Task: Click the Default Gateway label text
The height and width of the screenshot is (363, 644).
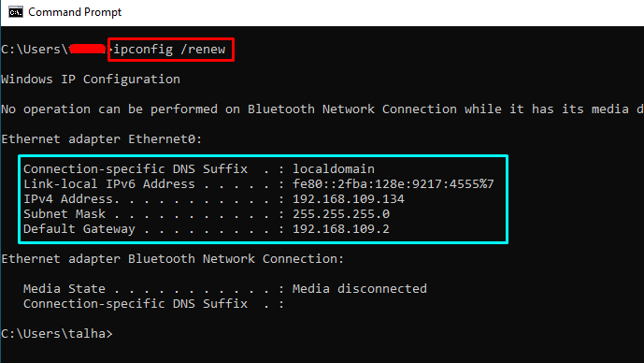Action: coord(79,229)
